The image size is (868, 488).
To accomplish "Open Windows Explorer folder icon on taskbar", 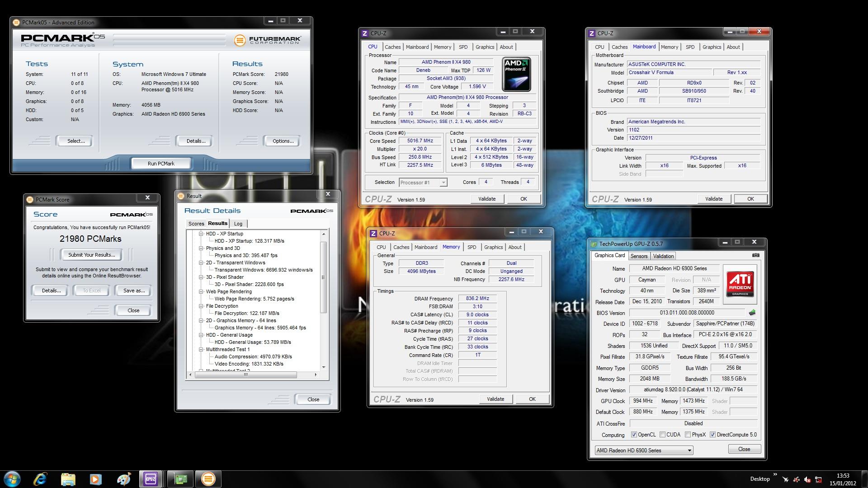I will [x=68, y=479].
